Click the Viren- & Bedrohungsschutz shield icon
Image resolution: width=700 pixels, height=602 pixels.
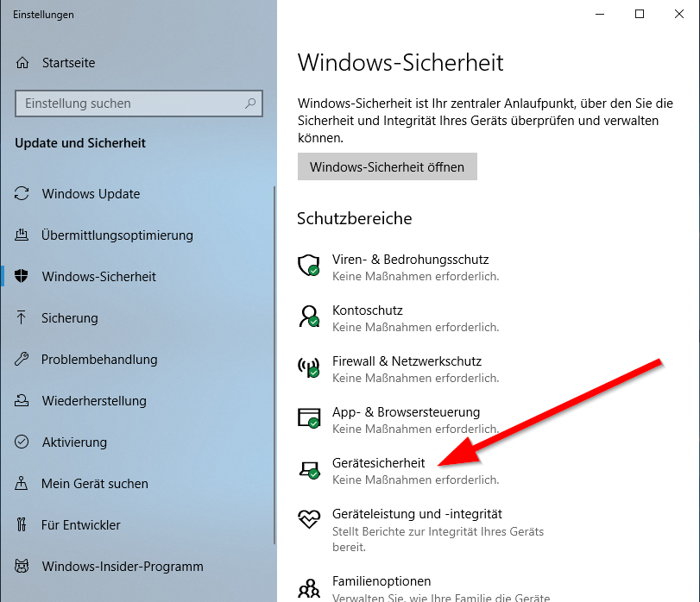point(309,266)
